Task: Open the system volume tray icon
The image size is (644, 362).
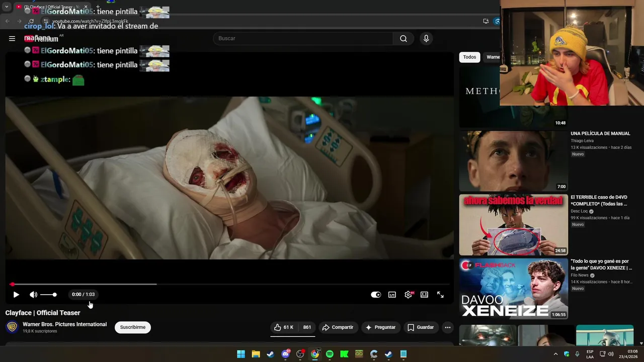Action: [x=611, y=354]
